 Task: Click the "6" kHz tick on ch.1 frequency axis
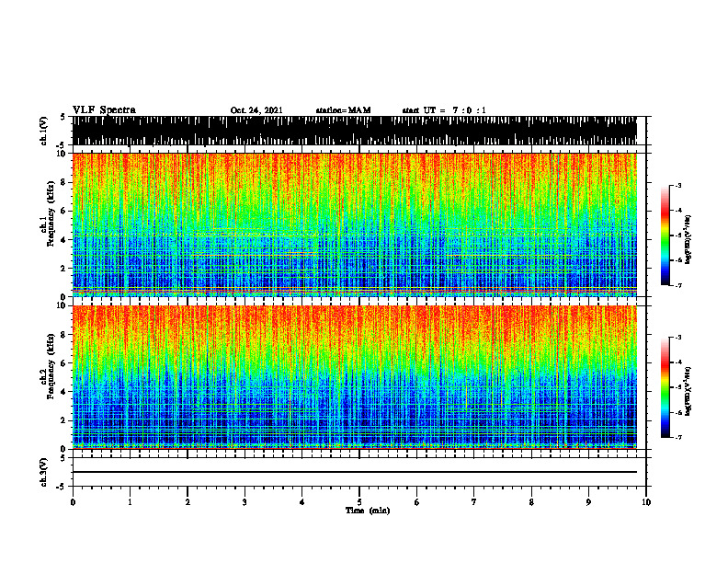(63, 211)
